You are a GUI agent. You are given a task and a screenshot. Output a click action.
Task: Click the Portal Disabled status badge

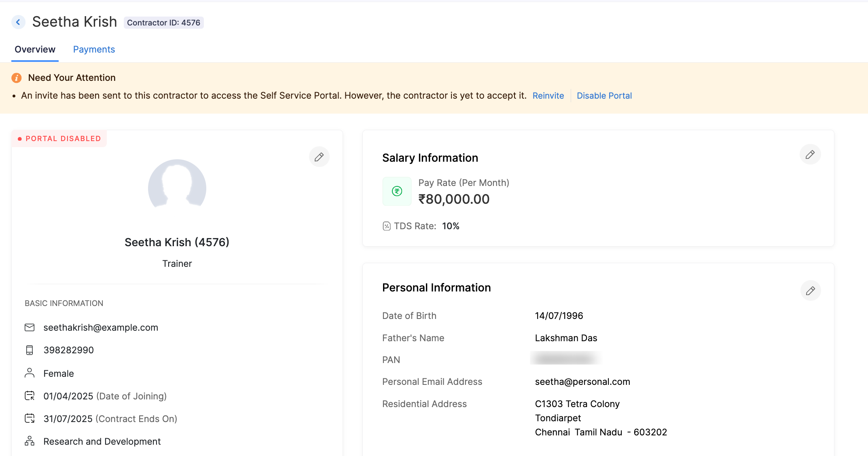(x=59, y=139)
